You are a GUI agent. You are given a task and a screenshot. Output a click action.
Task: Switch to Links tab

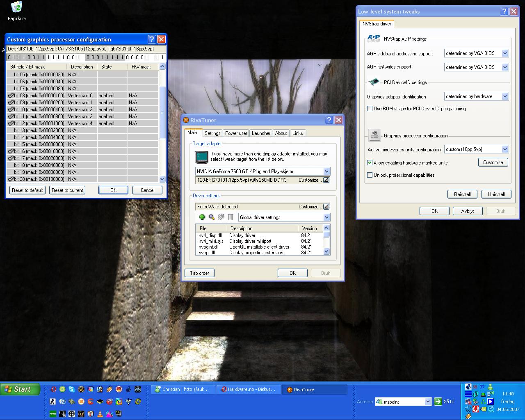click(298, 133)
